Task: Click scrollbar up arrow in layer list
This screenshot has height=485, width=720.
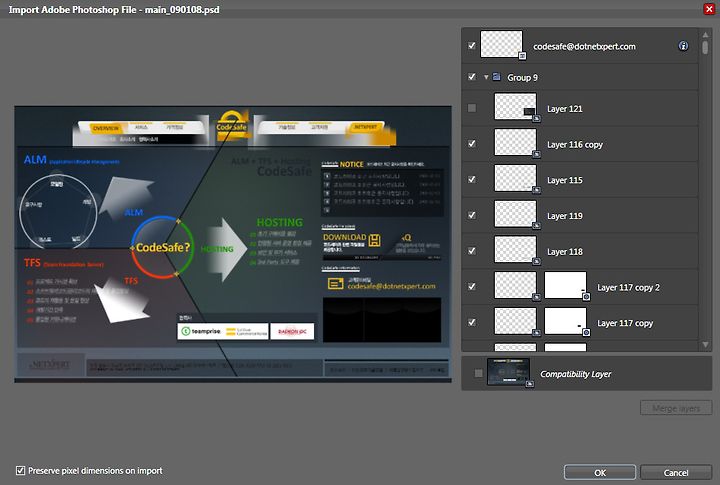Action: 705,34
